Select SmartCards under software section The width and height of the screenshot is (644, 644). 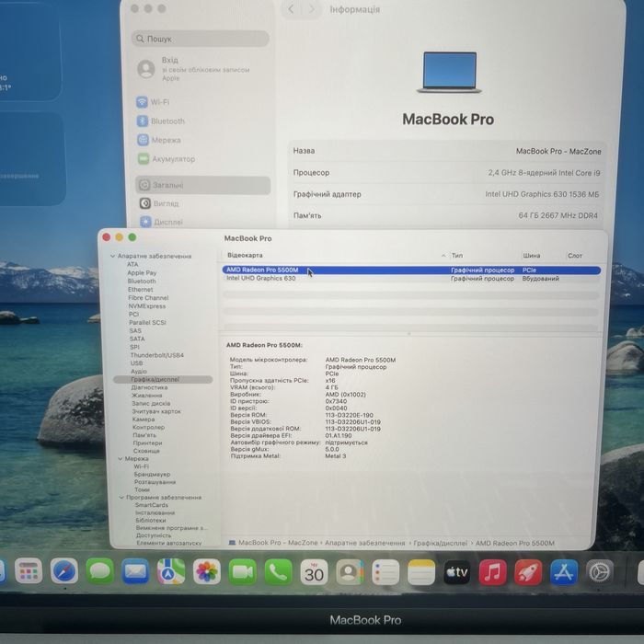(x=152, y=505)
